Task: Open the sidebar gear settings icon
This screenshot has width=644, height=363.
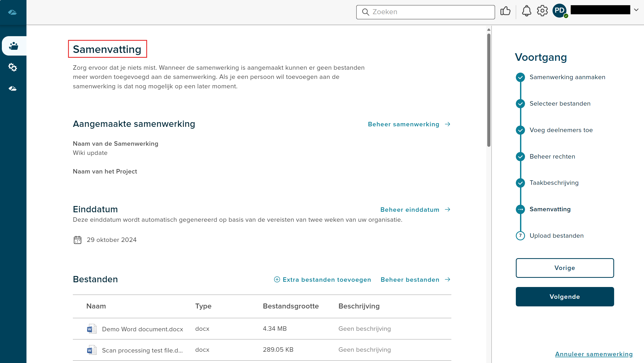Action: (13, 67)
